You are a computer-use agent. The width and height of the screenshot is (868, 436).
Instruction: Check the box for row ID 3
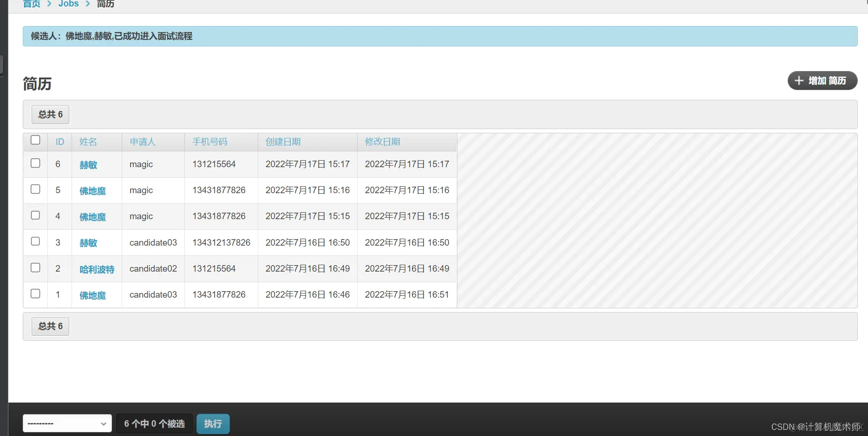35,241
